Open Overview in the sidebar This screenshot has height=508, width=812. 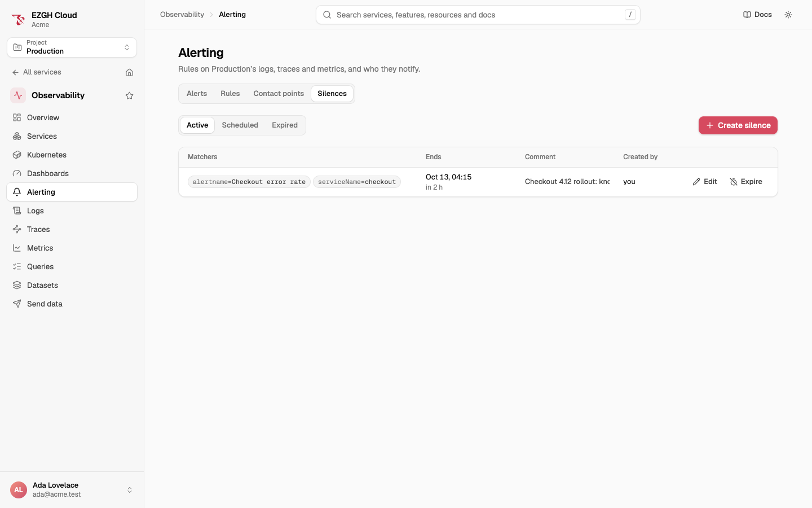tap(72, 117)
